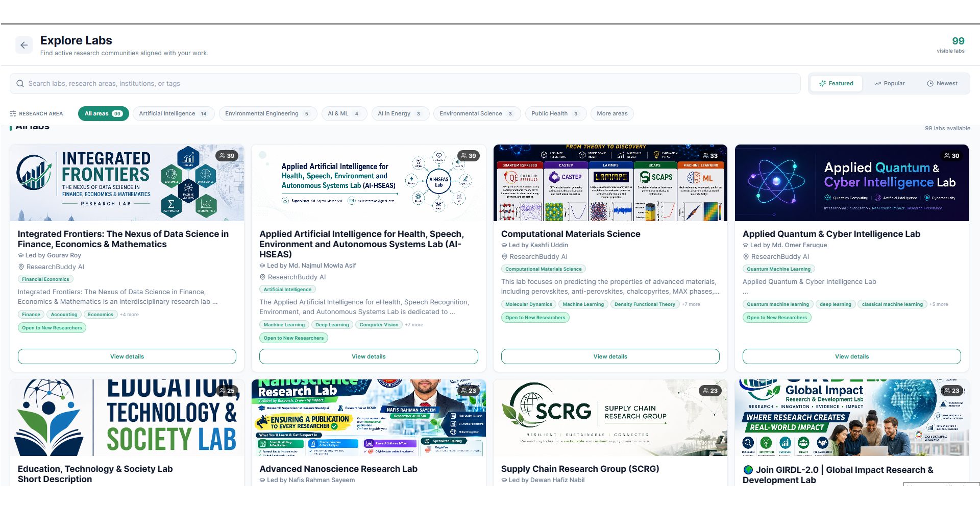The width and height of the screenshot is (980, 526).
Task: Click member count badge 33 on Computational Materials
Action: [x=710, y=156]
